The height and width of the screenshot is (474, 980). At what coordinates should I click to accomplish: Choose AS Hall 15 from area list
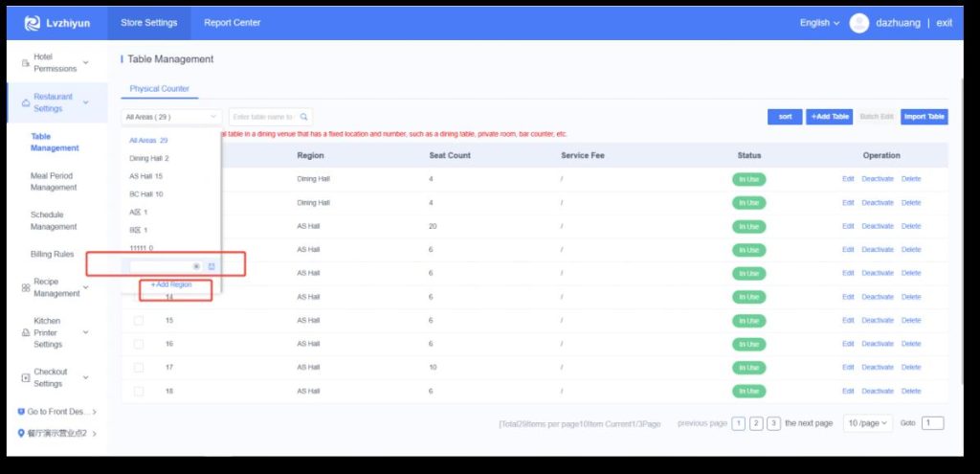click(147, 176)
